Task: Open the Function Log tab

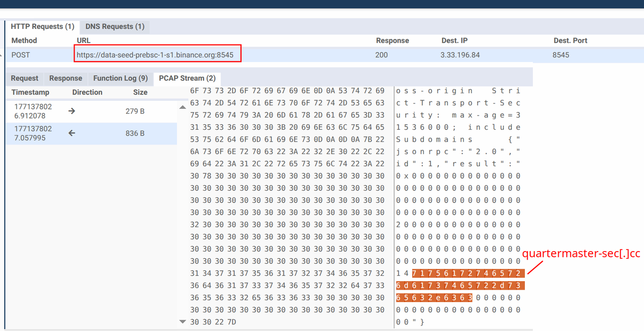Action: pyautogui.click(x=120, y=78)
